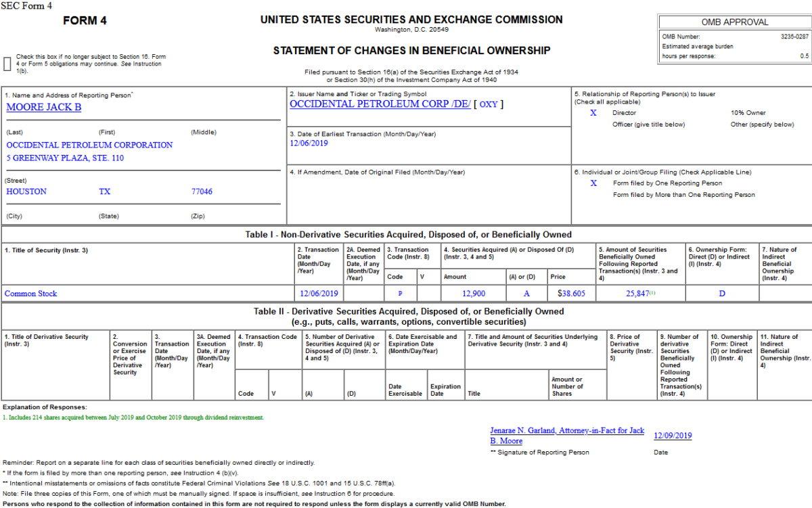Click the Signature of Reporting Person label
812x508 pixels.
click(540, 453)
